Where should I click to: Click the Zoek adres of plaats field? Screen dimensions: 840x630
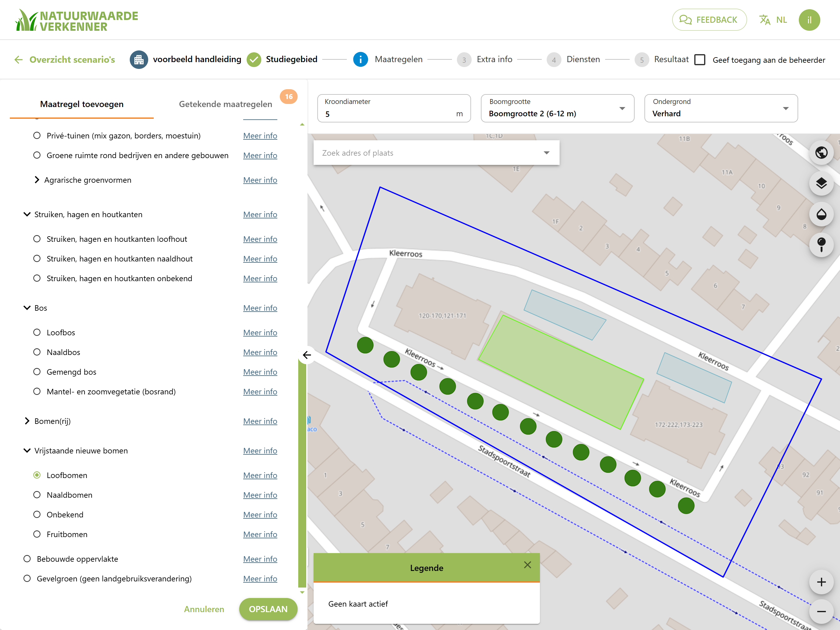click(436, 153)
